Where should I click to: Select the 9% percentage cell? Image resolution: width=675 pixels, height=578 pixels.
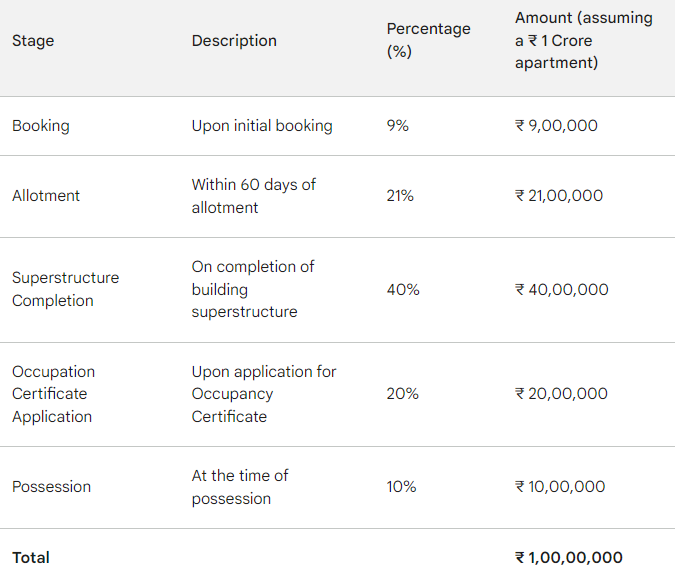(x=397, y=126)
